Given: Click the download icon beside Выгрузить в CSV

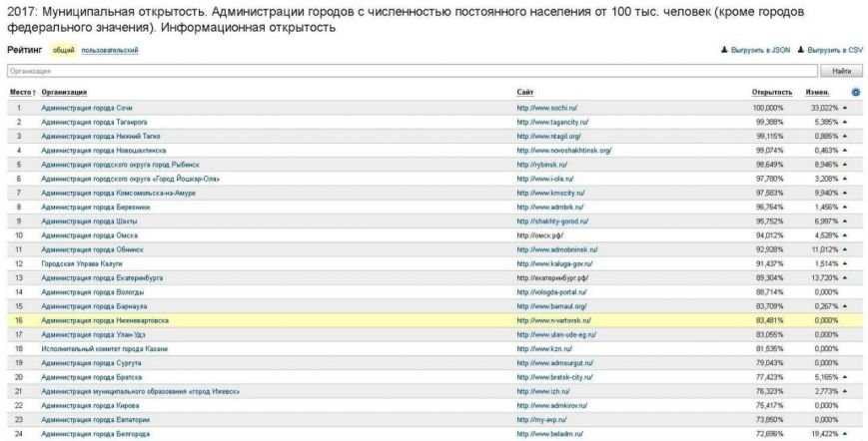Looking at the screenshot, I should point(800,49).
